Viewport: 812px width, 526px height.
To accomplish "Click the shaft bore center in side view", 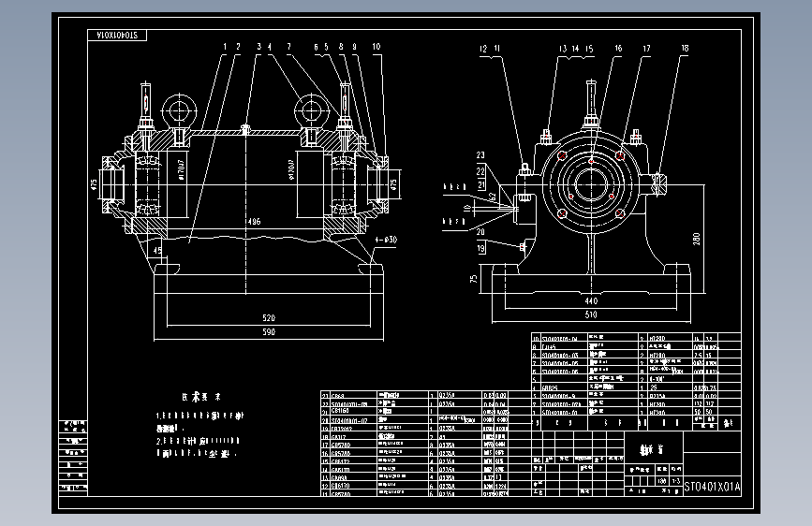I will [x=591, y=184].
